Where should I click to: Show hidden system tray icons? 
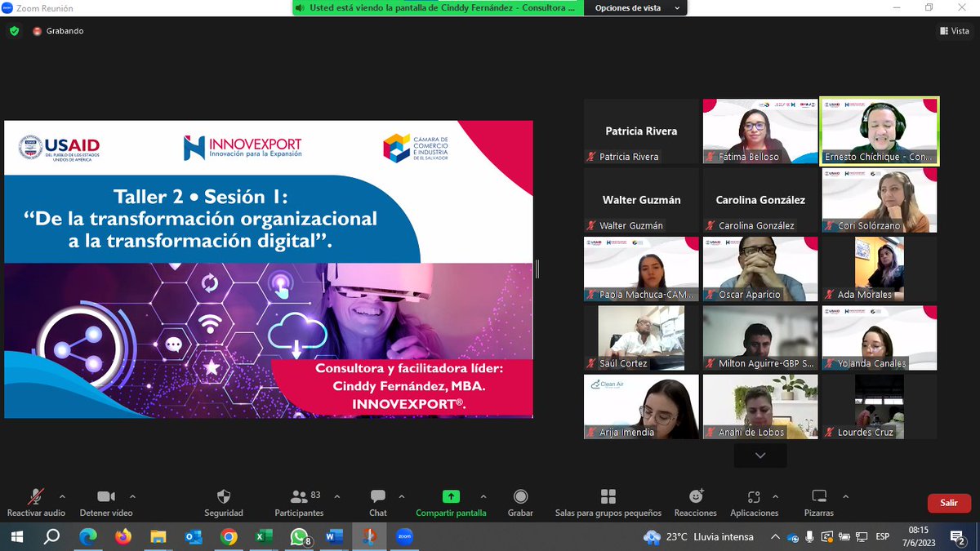point(775,537)
